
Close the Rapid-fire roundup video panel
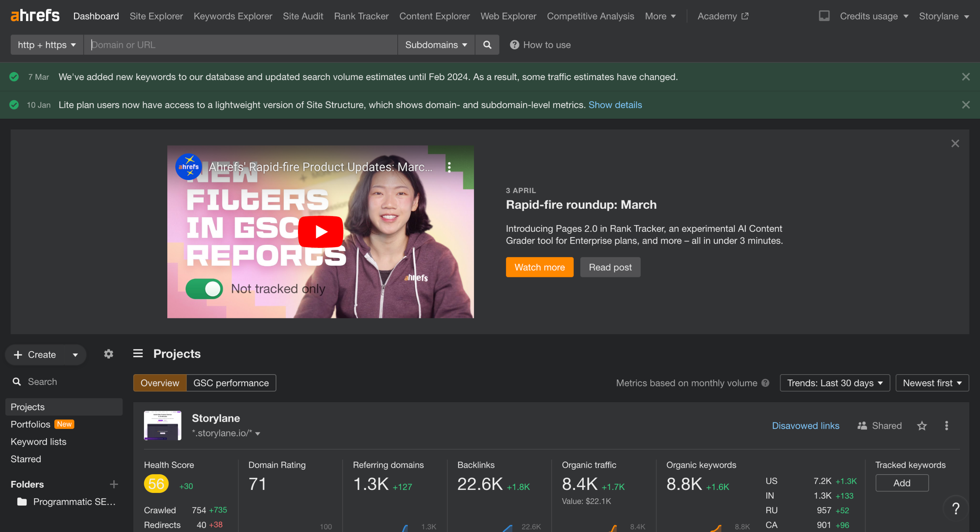tap(955, 143)
